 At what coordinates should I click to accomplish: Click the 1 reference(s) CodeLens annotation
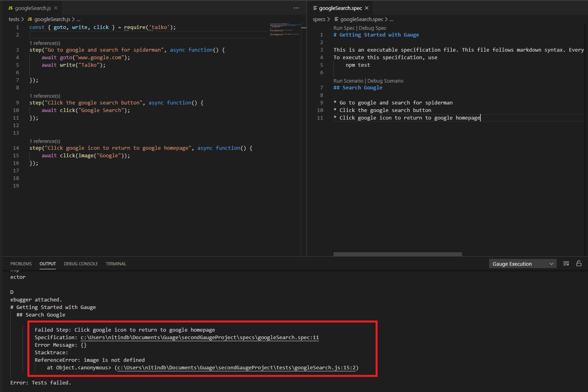tap(45, 43)
